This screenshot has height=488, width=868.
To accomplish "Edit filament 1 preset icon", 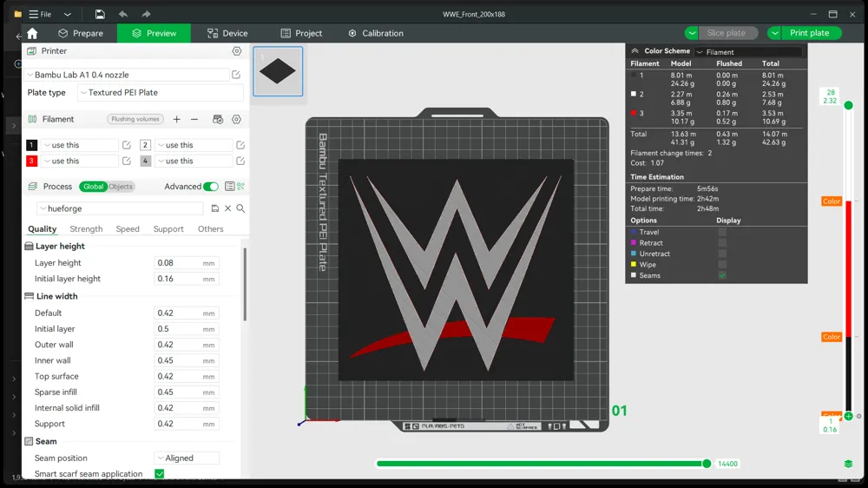I will pos(127,145).
